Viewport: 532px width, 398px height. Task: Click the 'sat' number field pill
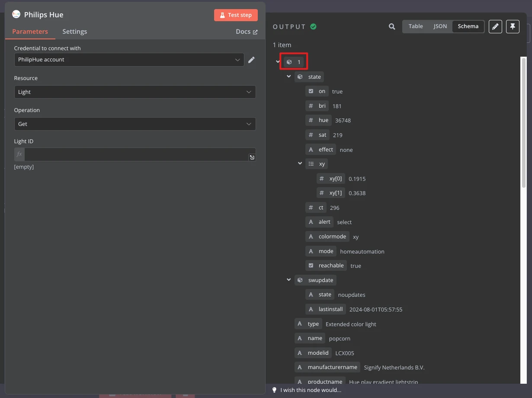[317, 135]
